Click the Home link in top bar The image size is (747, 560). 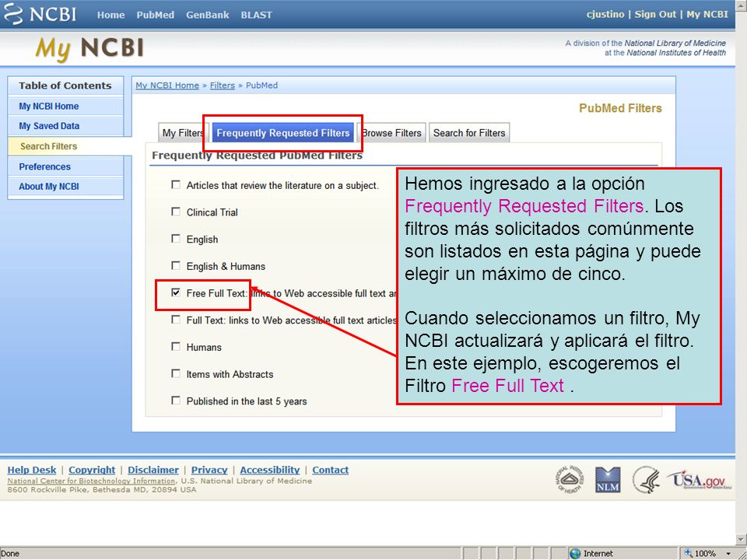click(111, 15)
